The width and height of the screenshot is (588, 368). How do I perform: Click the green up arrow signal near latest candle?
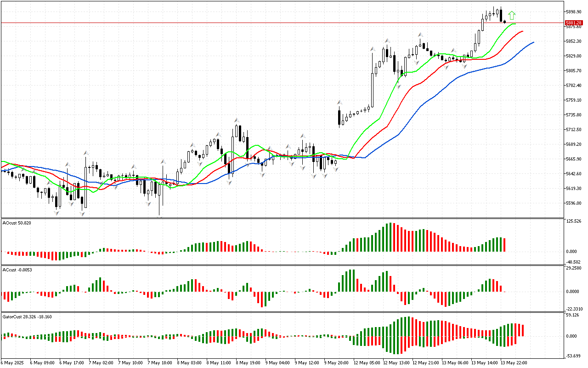coord(512,16)
